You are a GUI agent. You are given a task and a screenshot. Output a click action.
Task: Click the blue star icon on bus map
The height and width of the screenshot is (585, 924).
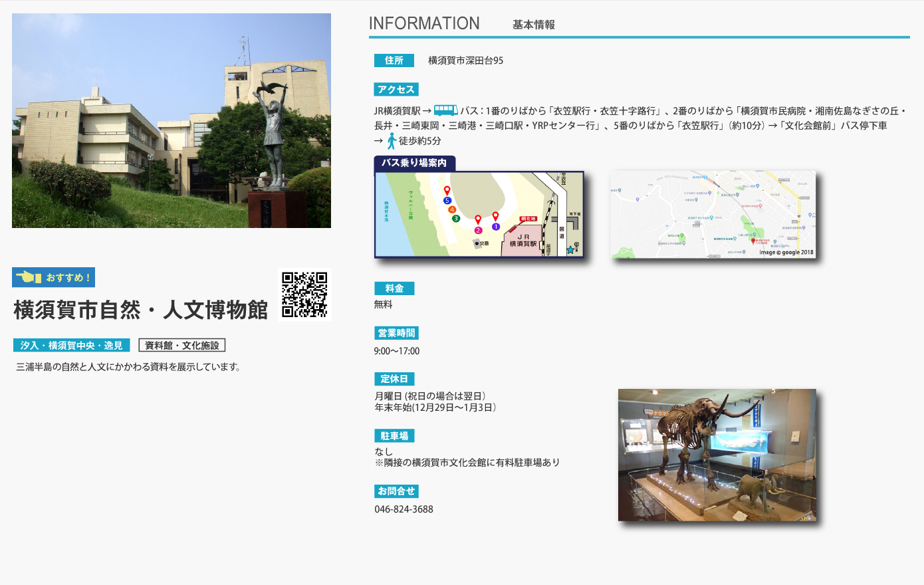(x=570, y=250)
